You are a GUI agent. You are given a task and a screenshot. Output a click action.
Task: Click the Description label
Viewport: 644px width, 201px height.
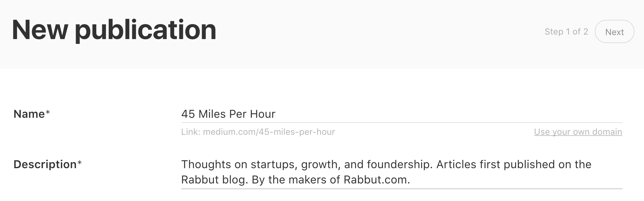tap(45, 164)
